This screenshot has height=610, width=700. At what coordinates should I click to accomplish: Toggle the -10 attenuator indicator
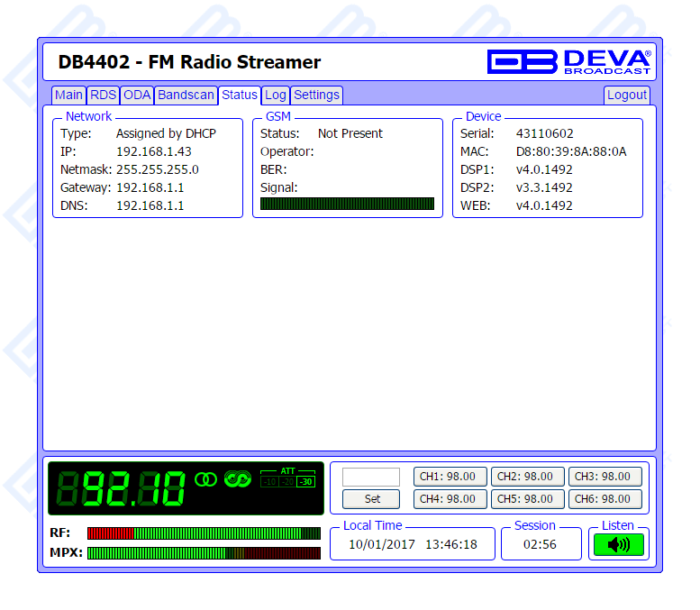coord(268,482)
